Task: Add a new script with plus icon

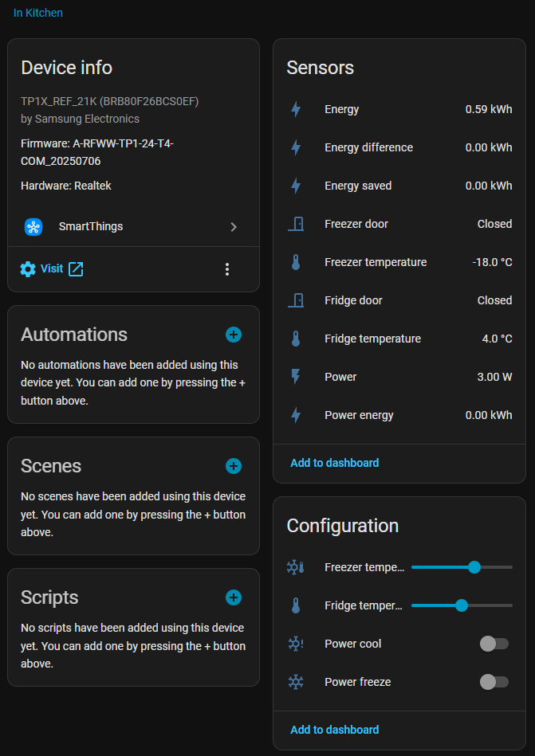Action: [x=234, y=597]
